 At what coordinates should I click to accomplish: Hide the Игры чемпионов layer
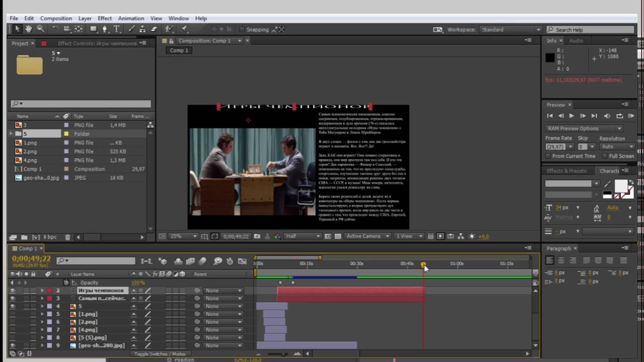pos(13,291)
